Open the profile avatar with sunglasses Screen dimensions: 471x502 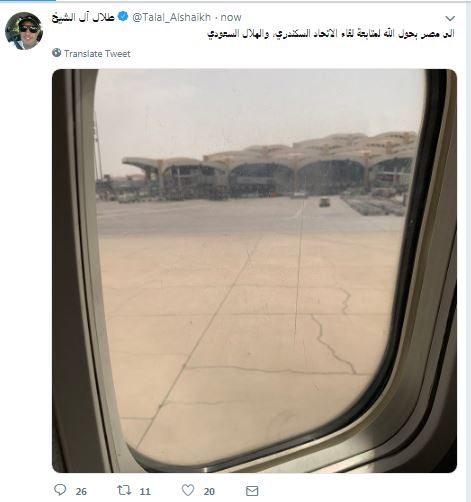24,31
